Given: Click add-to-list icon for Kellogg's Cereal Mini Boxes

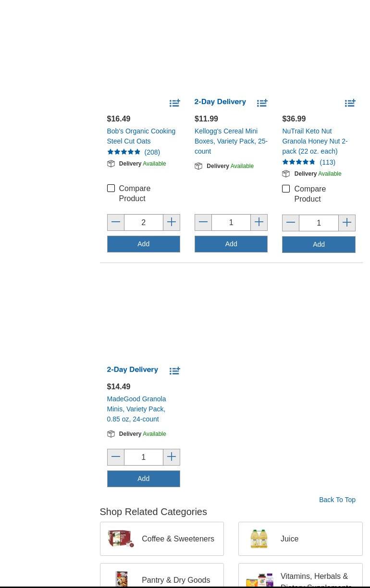Looking at the screenshot, I should 262,103.
